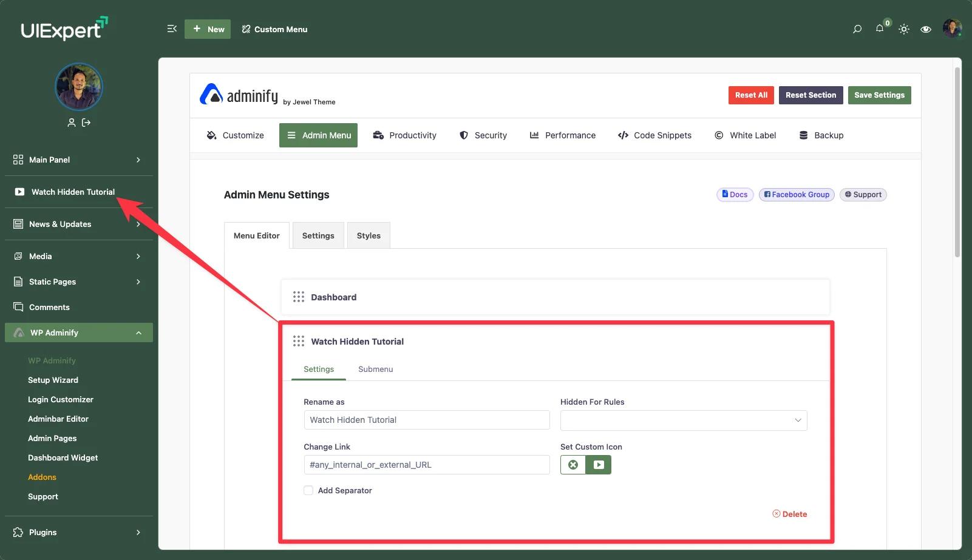Viewport: 972px width, 560px height.
Task: Collapse the WP Adminify sidebar menu
Action: pyautogui.click(x=79, y=332)
